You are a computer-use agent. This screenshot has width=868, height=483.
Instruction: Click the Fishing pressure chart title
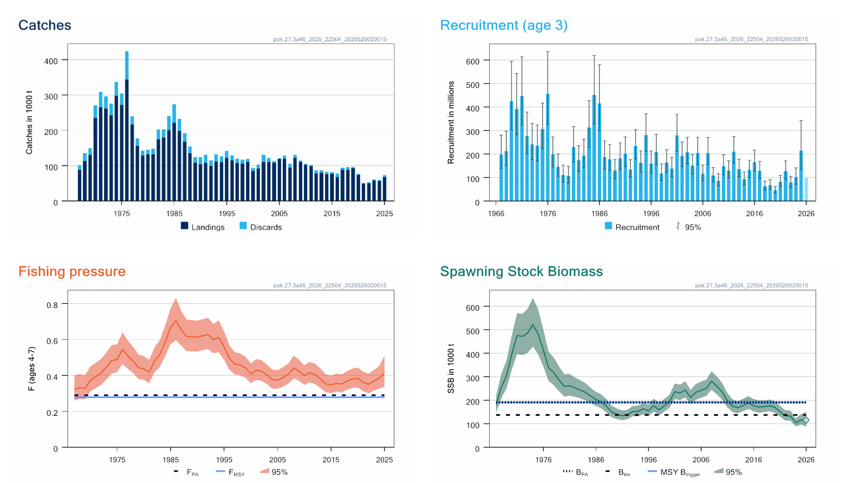[x=72, y=271]
